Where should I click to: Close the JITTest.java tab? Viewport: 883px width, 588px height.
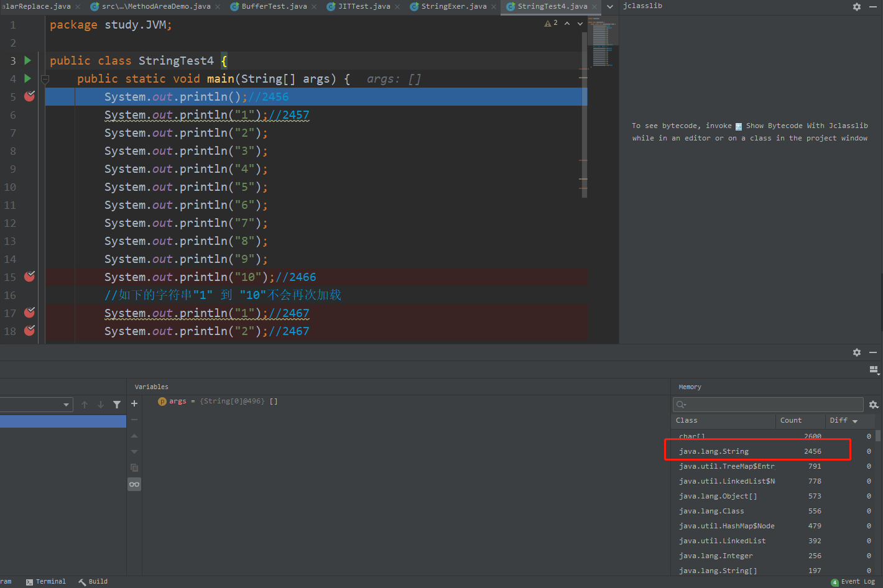pyautogui.click(x=397, y=7)
